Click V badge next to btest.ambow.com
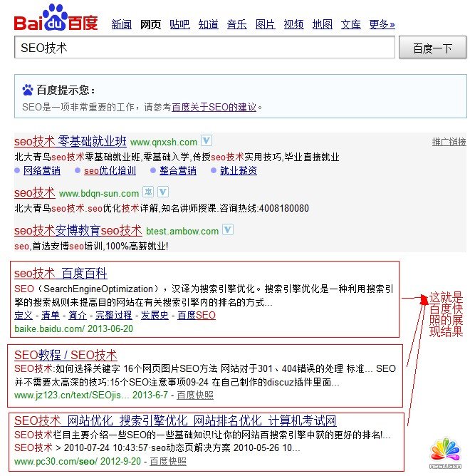The image size is (470, 476). (228, 229)
